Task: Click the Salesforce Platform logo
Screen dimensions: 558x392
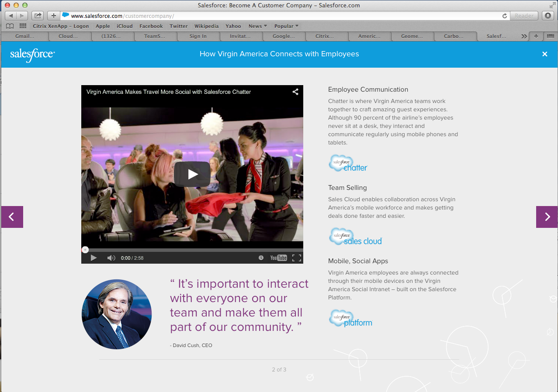Action: pyautogui.click(x=350, y=319)
